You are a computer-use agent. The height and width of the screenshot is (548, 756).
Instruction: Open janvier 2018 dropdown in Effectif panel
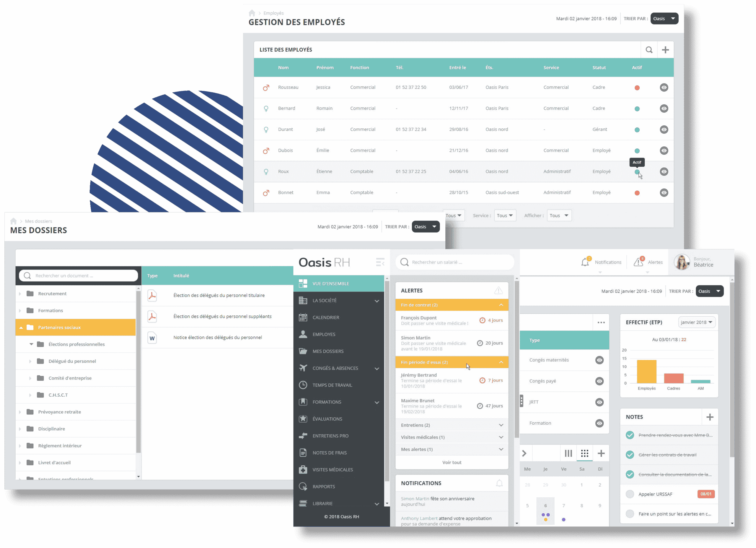pos(696,322)
